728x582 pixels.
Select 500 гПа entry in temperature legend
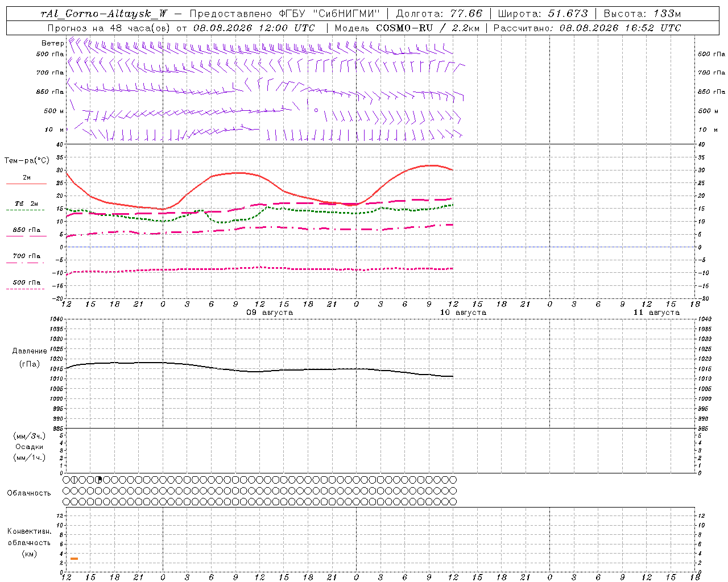coord(26,284)
